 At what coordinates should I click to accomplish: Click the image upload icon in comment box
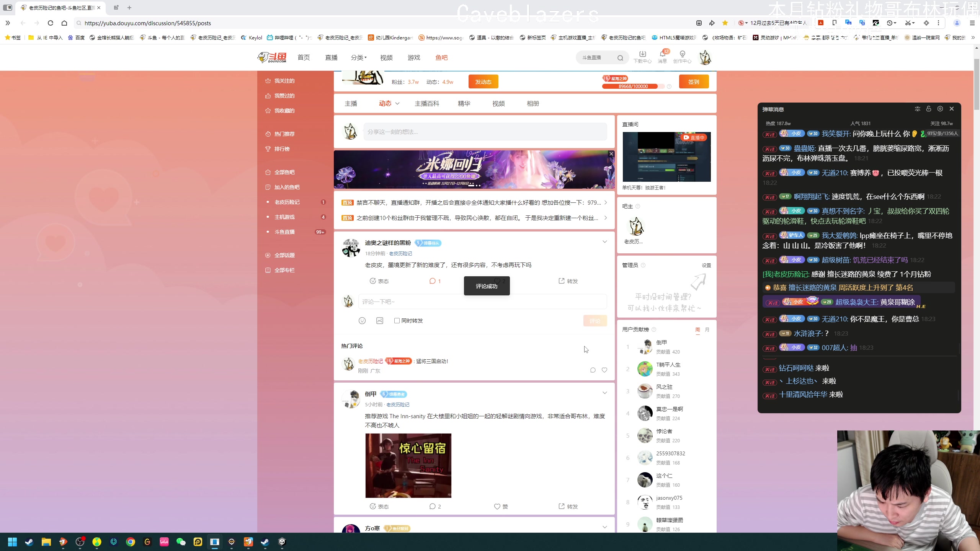point(379,321)
